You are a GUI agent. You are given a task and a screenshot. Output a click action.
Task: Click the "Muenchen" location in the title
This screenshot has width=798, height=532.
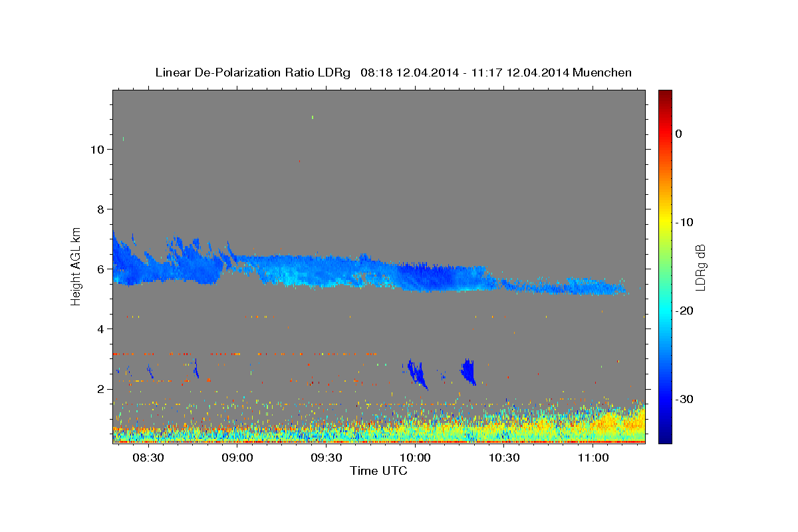601,72
